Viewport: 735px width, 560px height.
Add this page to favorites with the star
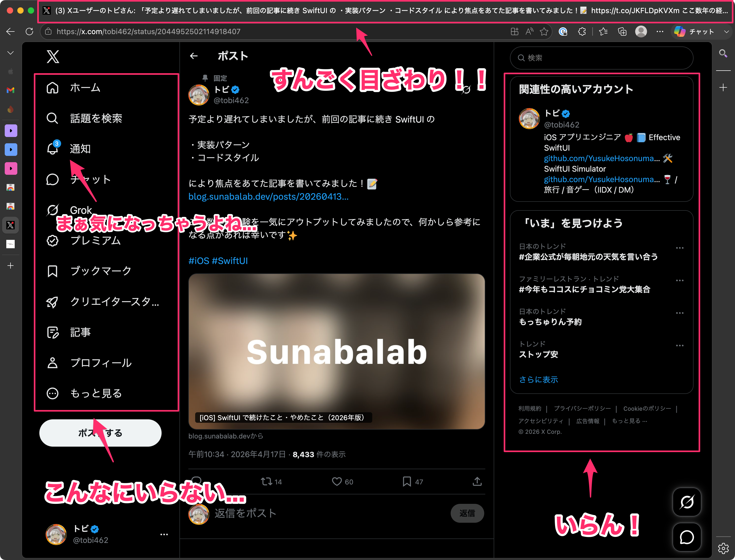pos(544,32)
